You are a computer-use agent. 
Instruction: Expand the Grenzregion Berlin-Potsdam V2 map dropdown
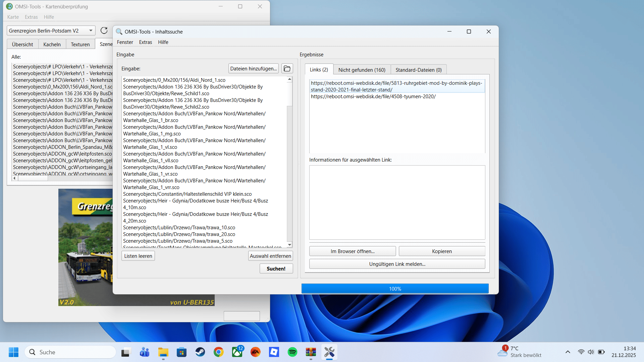91,31
